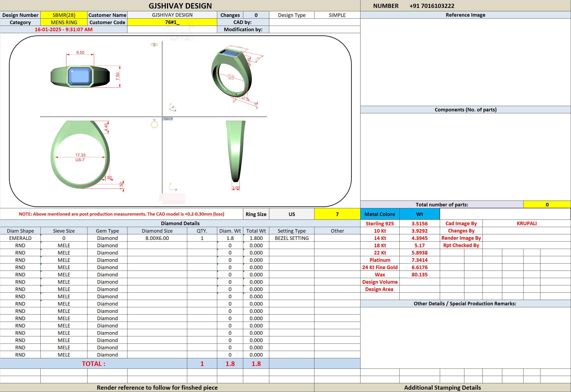This screenshot has width=571, height=392.
Task: Click the perspective-view ring render
Action: [232, 73]
